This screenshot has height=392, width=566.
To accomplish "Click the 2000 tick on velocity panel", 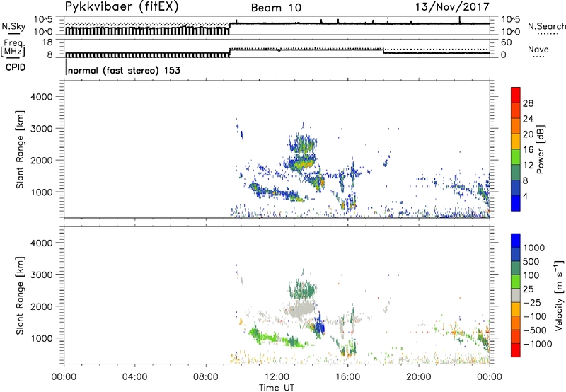I will [x=42, y=306].
